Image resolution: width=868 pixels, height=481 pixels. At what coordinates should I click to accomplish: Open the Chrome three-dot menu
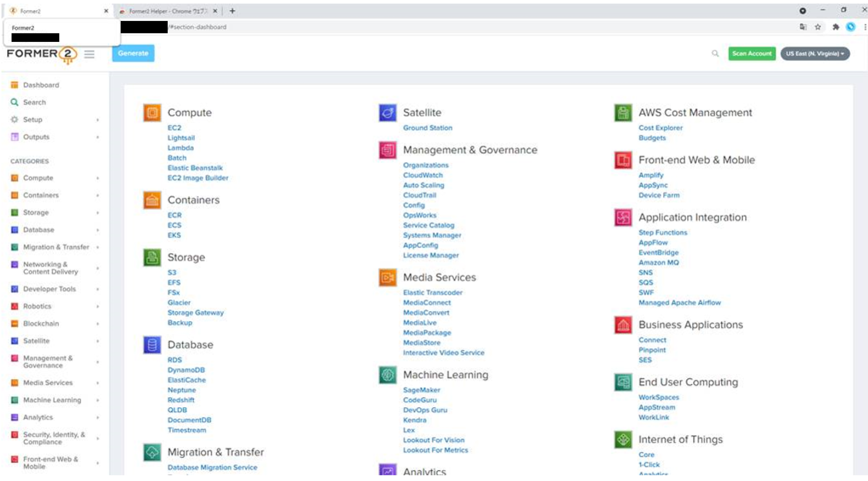[x=864, y=27]
